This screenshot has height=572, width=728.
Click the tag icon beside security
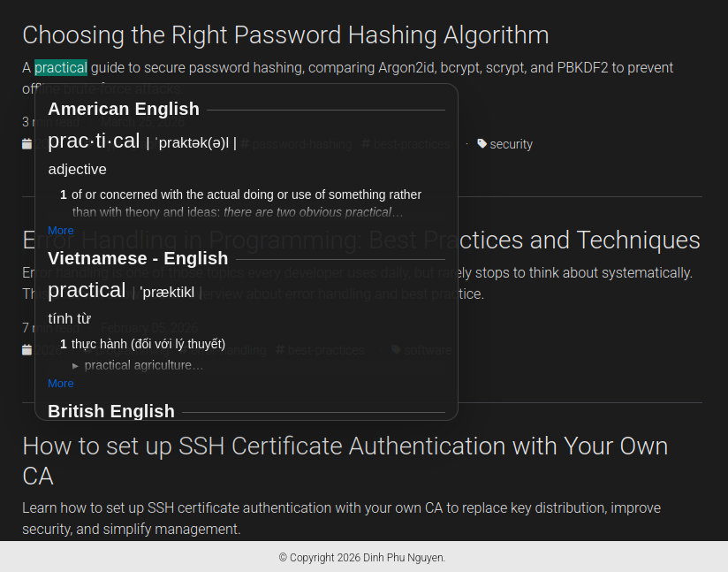(482, 143)
